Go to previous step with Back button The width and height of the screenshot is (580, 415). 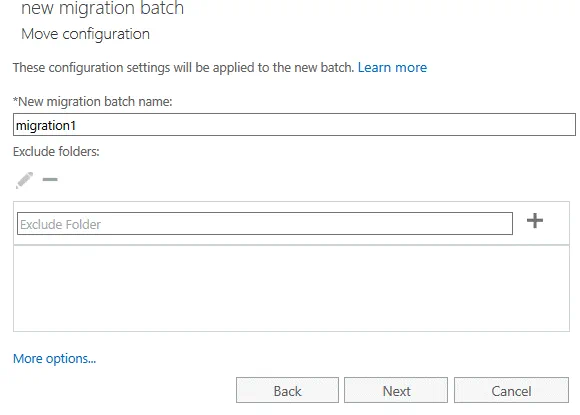click(287, 390)
